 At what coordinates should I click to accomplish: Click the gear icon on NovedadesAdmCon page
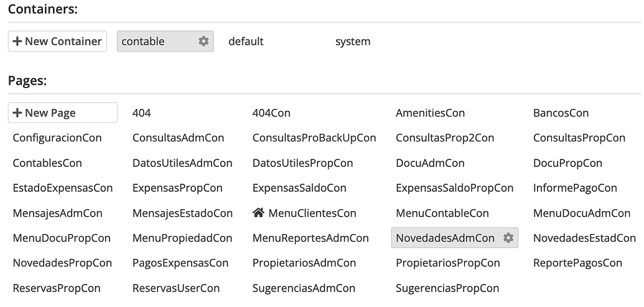point(508,237)
